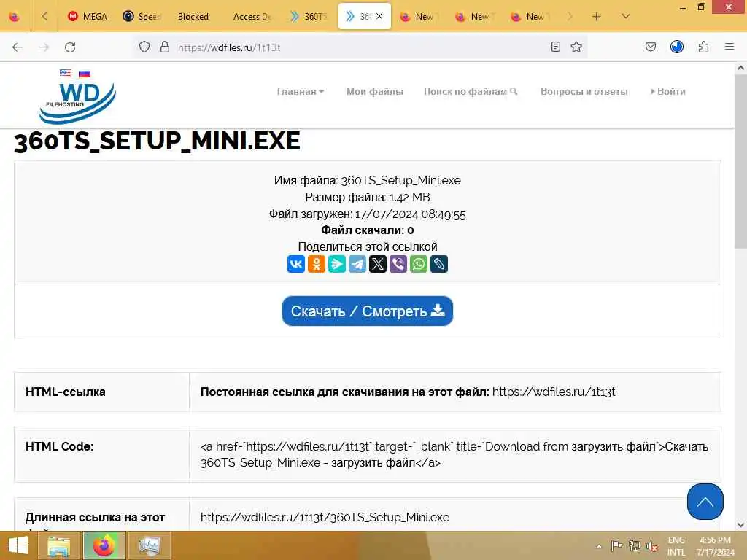Click the upload date 17/07/2024 08:49:55
The width and height of the screenshot is (747, 560).
(x=410, y=214)
